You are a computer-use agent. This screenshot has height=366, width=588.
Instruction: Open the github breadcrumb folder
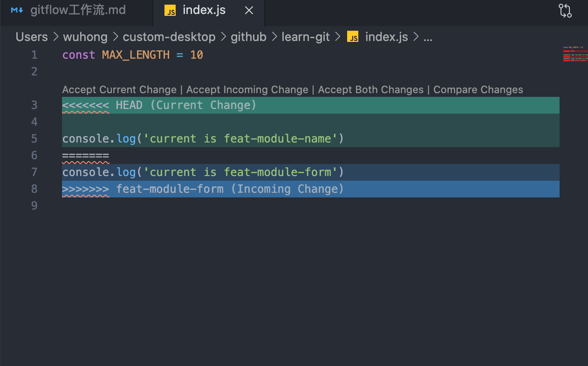point(248,37)
